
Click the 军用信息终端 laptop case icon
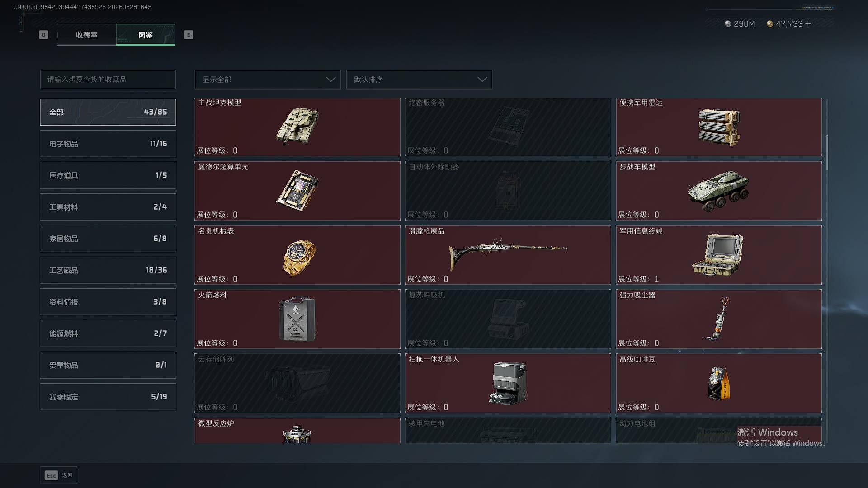[718, 254]
